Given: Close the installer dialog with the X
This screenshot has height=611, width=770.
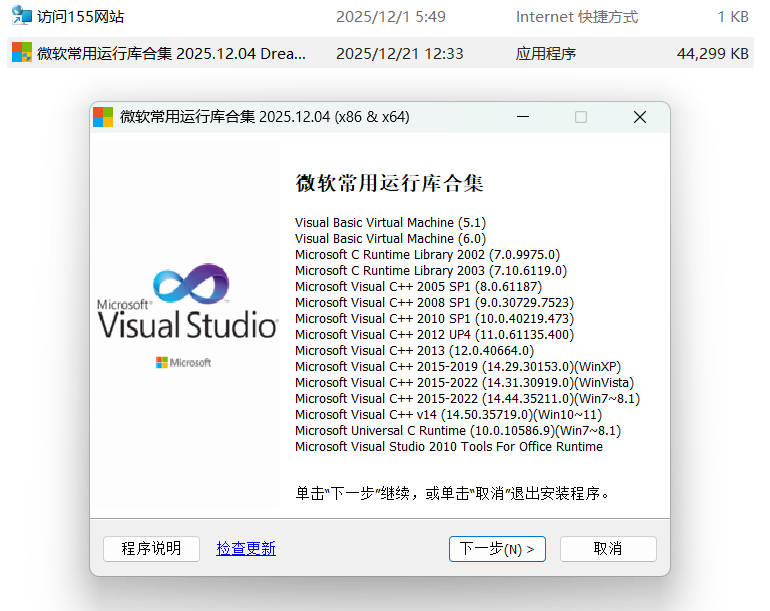Looking at the screenshot, I should tap(640, 117).
